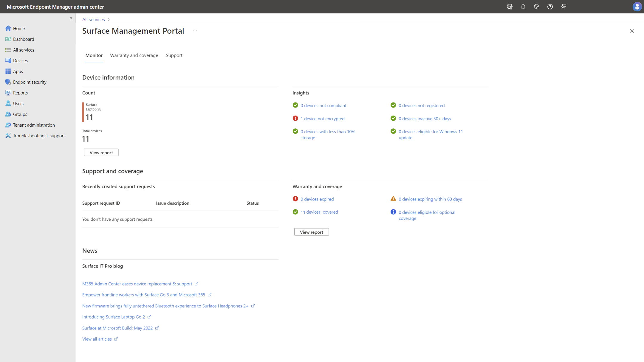Open the ellipsis menu beside portal title
644x362 pixels.
pos(195,31)
